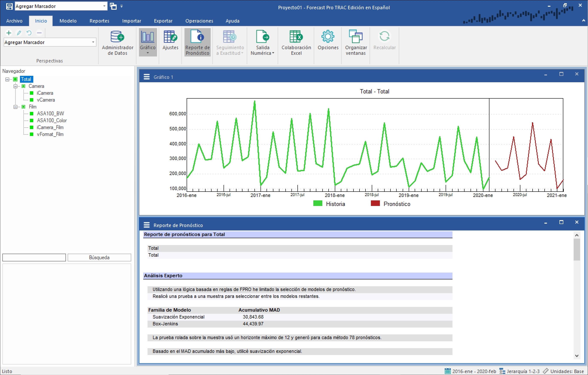Click the navigator search input field
The image size is (588, 375).
[34, 257]
